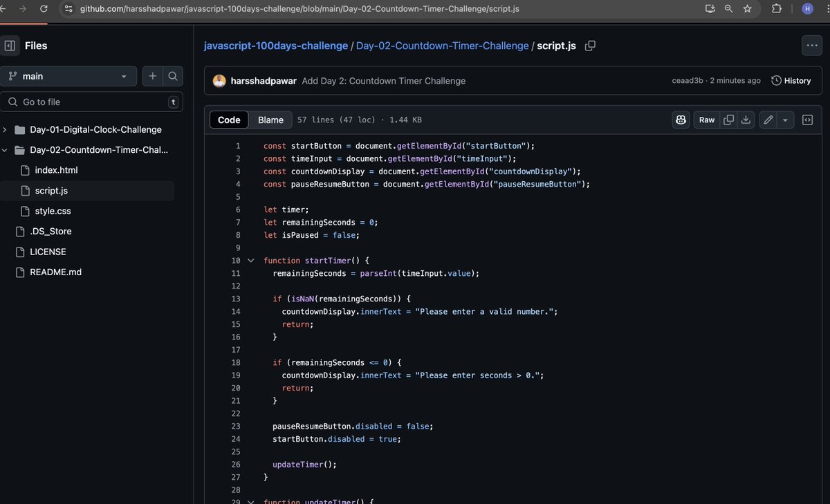Select the index.html file

(57, 169)
